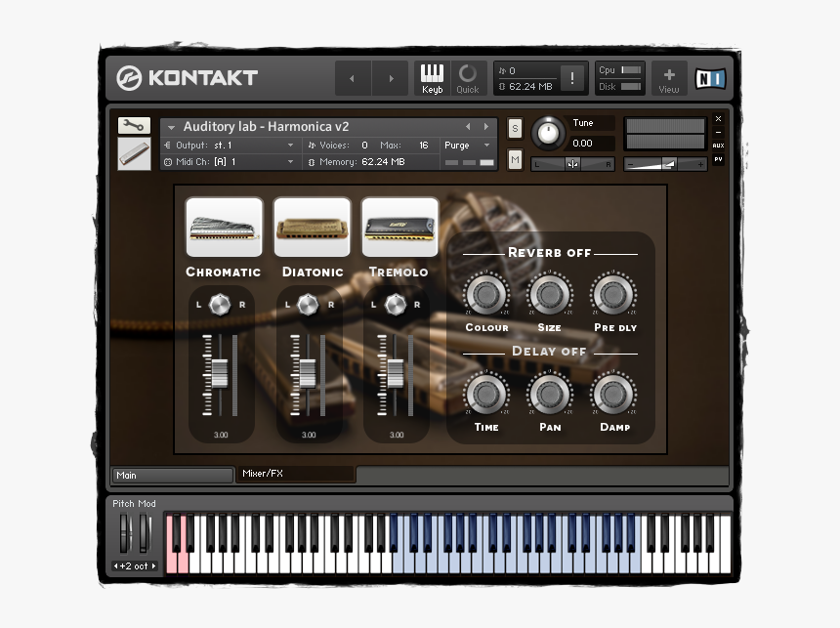Open the Output st. 1 dropdown
The image size is (840, 628).
tap(230, 146)
